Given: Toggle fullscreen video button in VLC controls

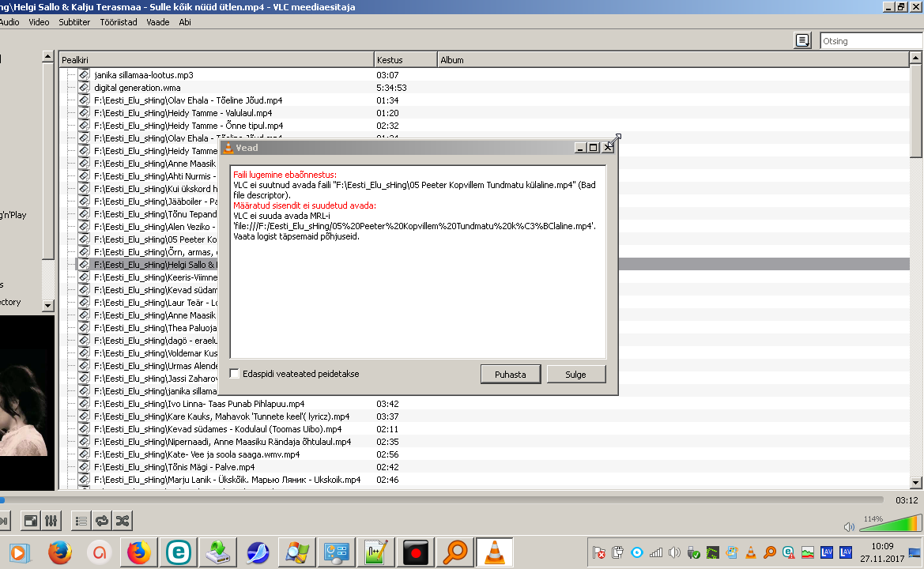Looking at the screenshot, I should tap(30, 521).
